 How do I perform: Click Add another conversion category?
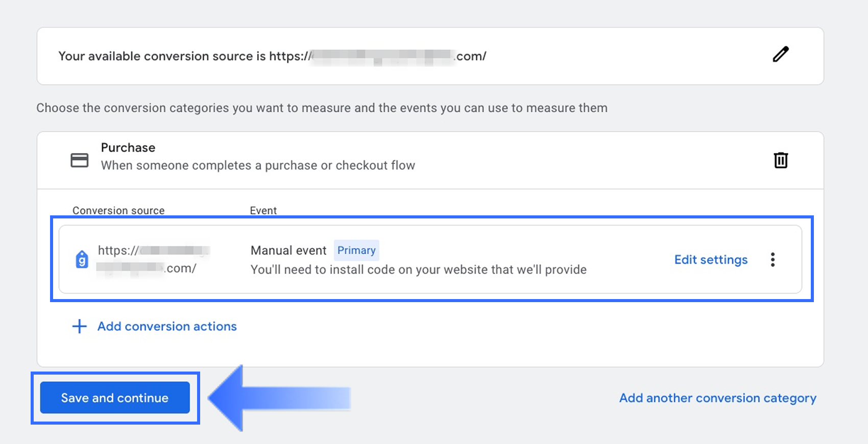tap(717, 398)
